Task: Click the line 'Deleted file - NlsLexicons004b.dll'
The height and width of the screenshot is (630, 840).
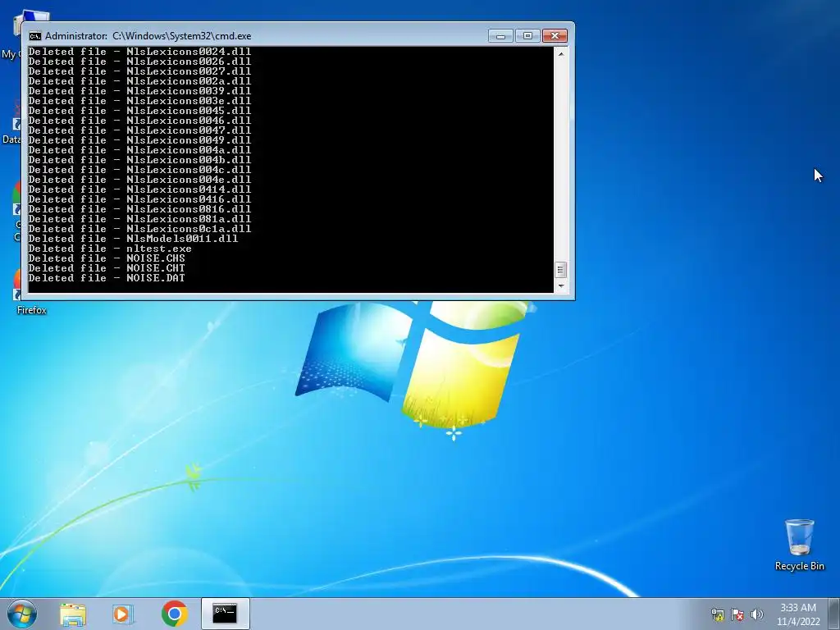Action: click(139, 160)
